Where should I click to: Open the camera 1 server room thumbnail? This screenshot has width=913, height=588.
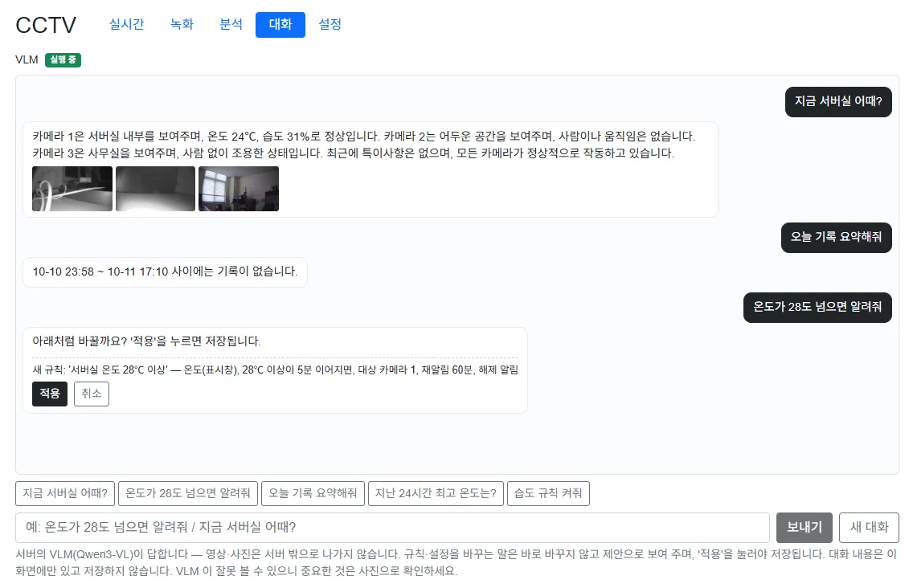[72, 189]
